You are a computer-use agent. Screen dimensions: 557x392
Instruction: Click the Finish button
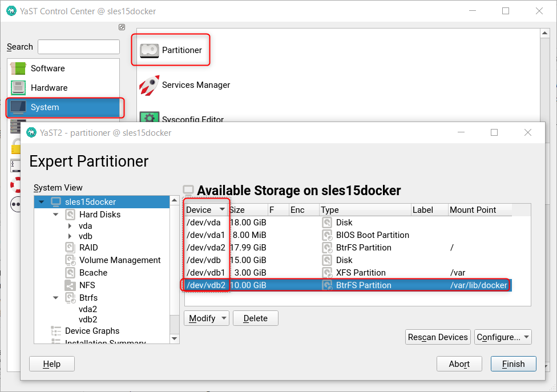click(x=513, y=364)
